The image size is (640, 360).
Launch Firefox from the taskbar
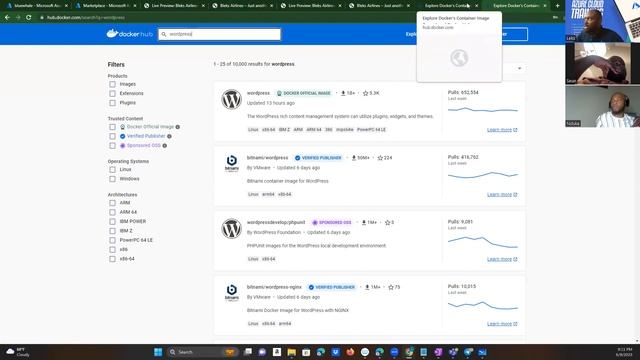(x=350, y=352)
